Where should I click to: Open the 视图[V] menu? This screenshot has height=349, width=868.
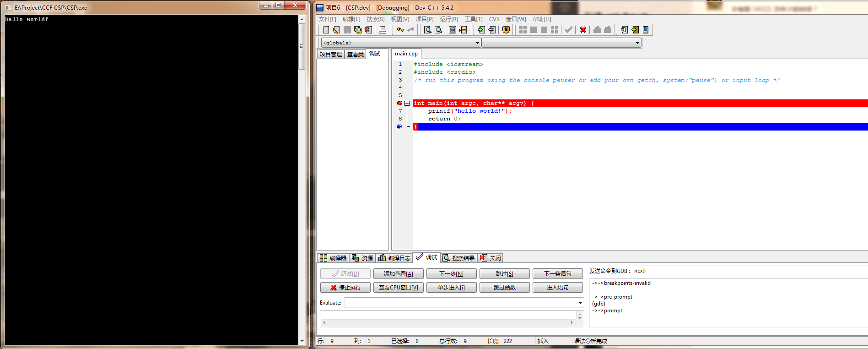point(400,19)
